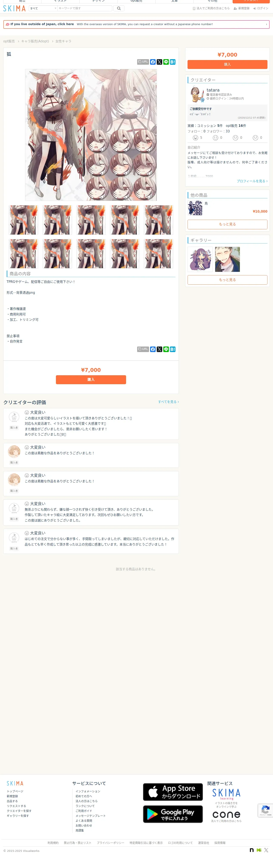Share on X below product description
This screenshot has width=273, height=868.
(159, 349)
